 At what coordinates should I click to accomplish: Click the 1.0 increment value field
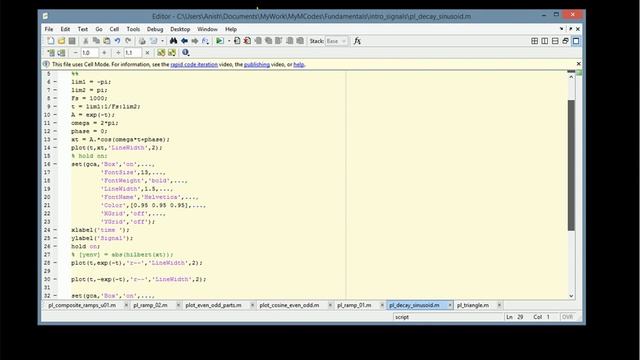tap(89, 53)
